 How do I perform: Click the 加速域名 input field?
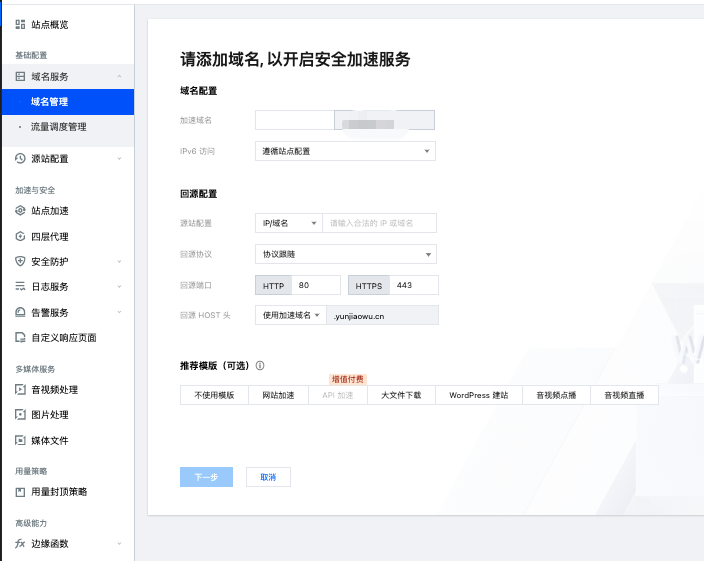(294, 120)
